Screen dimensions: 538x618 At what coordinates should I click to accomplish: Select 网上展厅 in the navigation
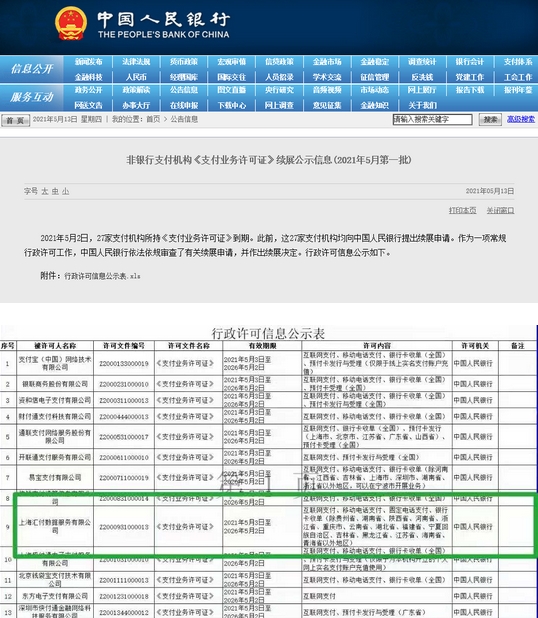pos(422,90)
